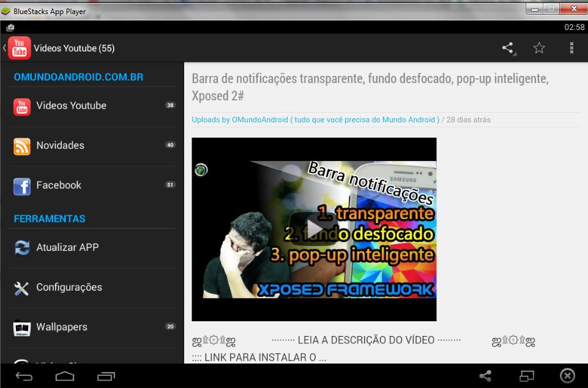Click the Configurações tools icon

(21, 288)
